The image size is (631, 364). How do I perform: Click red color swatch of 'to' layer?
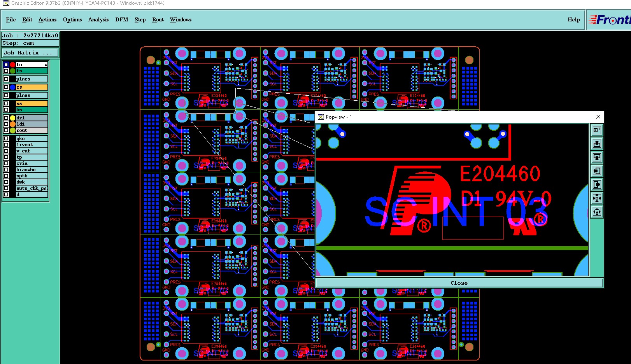click(13, 65)
